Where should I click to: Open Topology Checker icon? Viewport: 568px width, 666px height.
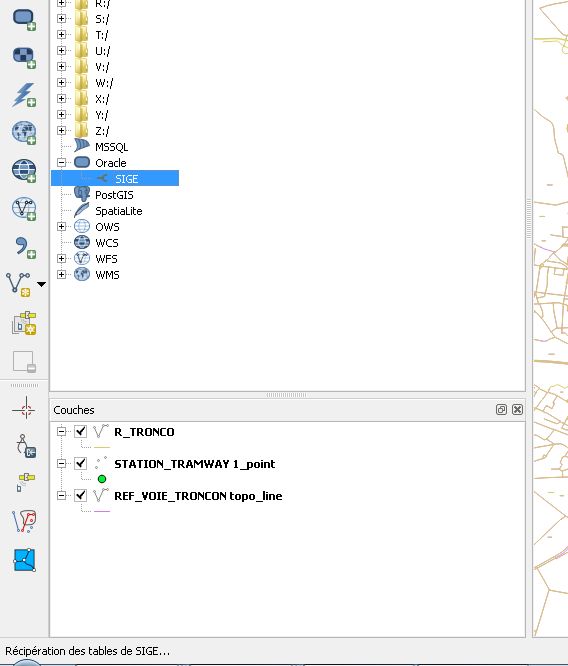point(24,522)
